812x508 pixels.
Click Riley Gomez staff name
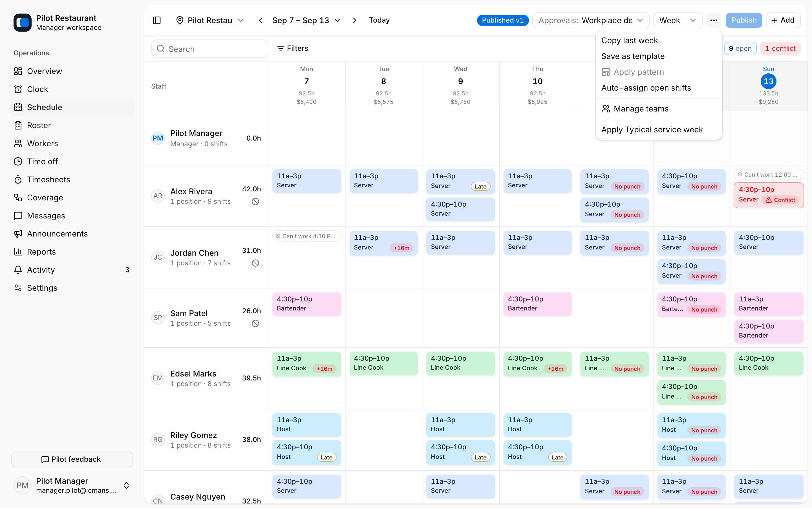pyautogui.click(x=193, y=435)
